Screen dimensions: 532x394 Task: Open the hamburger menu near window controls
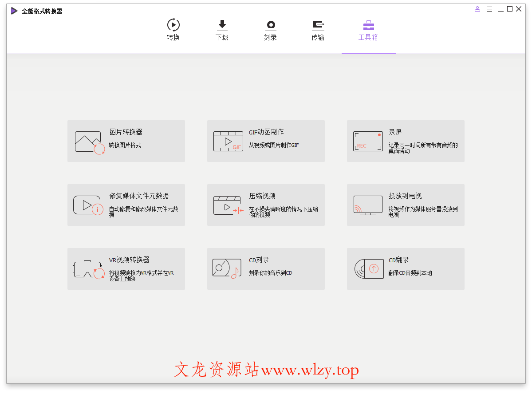click(x=489, y=8)
